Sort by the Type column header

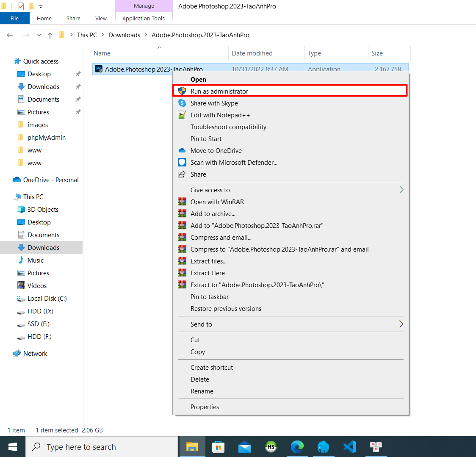pos(336,53)
